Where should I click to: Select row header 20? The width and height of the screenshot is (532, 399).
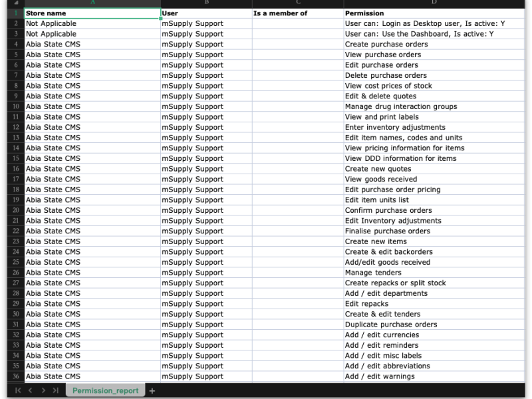point(16,210)
